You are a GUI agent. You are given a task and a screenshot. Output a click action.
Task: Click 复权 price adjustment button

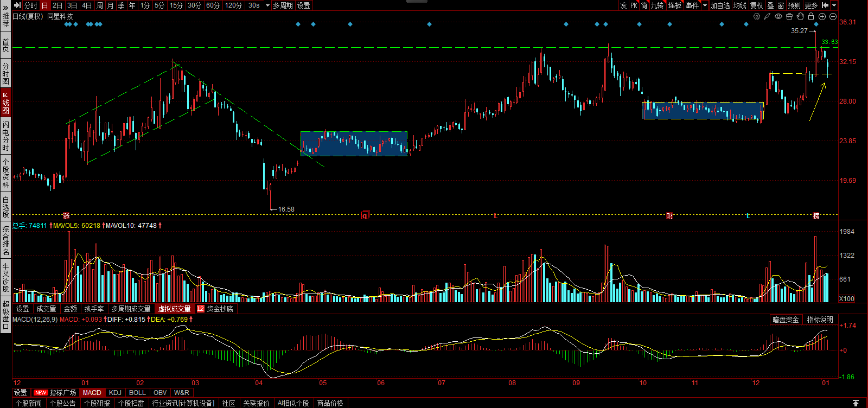point(757,5)
